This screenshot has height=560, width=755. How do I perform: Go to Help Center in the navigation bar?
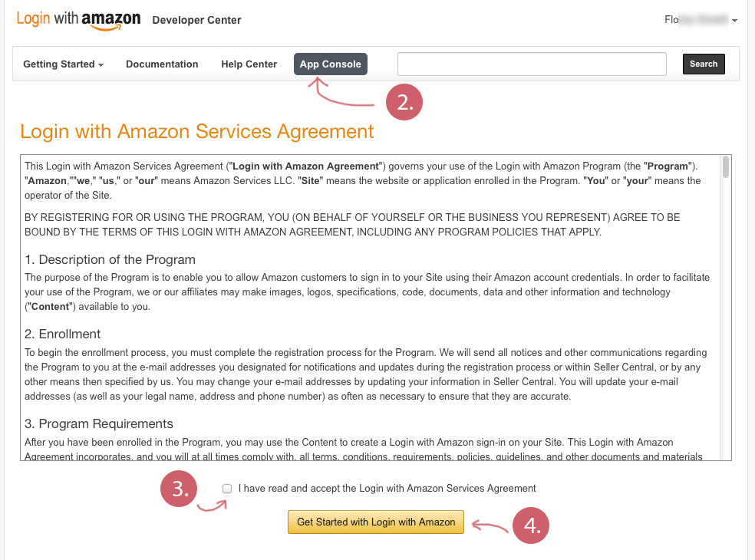click(x=249, y=64)
